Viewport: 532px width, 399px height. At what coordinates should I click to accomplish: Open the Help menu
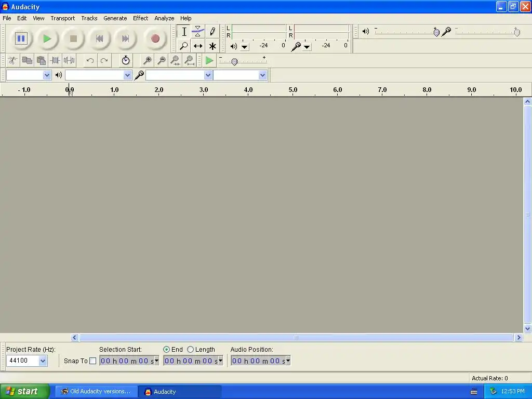pyautogui.click(x=185, y=18)
